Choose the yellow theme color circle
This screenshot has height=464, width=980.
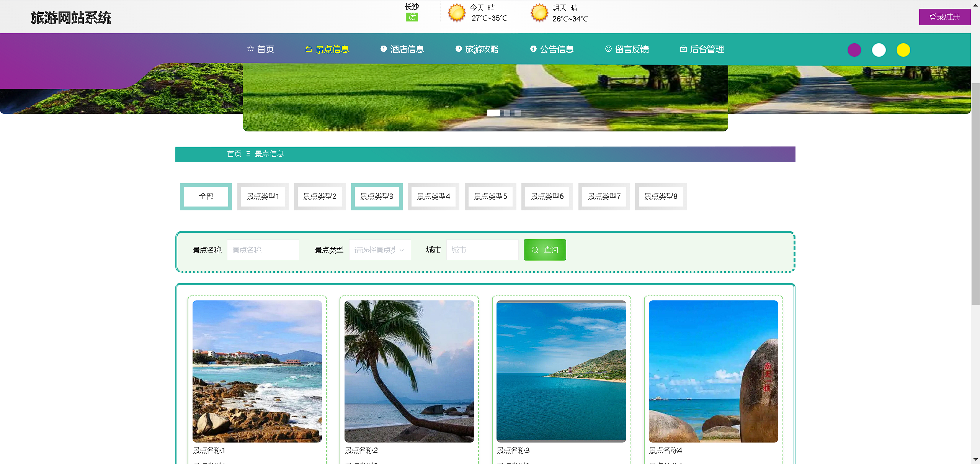(903, 50)
